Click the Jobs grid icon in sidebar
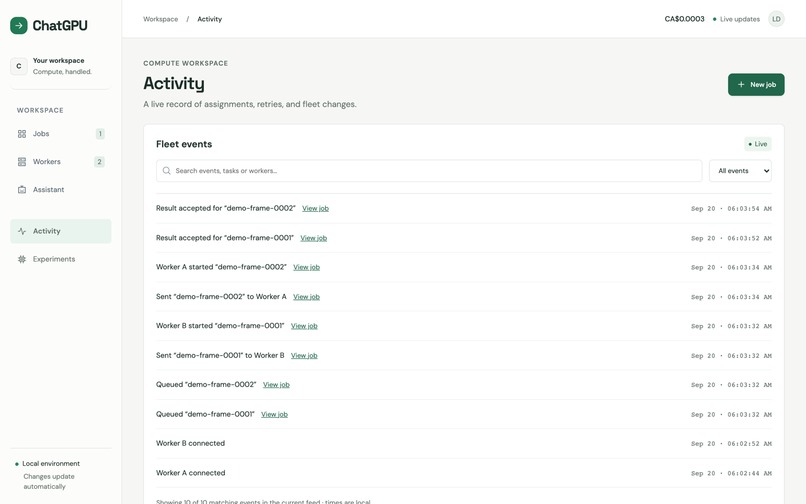Viewport: 806px width, 504px height. 22,134
